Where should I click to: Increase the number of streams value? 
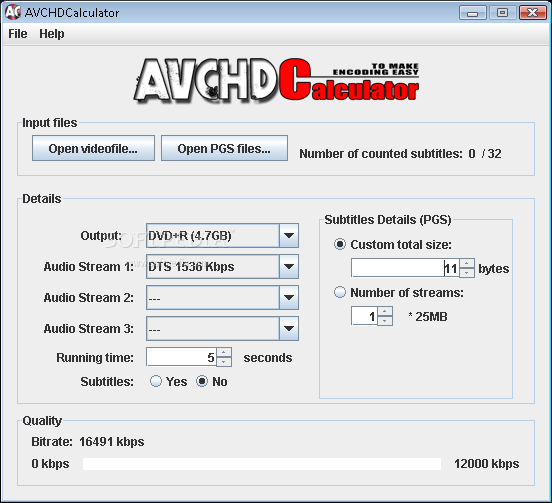pos(385,311)
